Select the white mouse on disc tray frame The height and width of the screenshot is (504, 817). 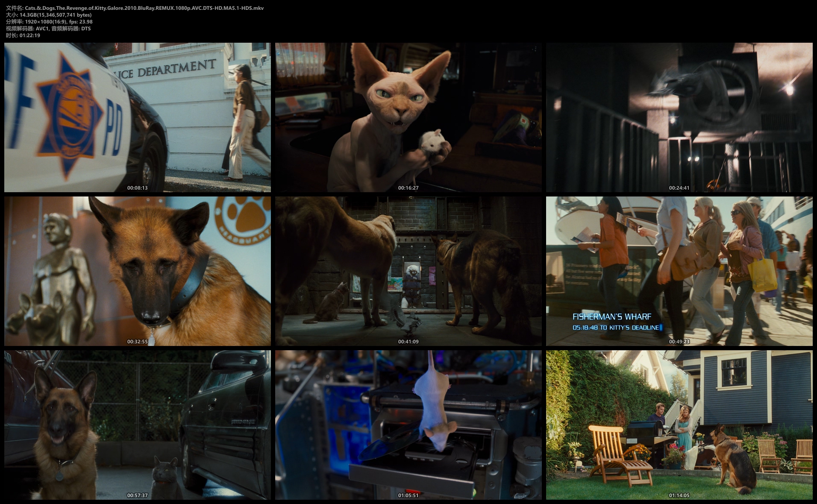(408, 425)
